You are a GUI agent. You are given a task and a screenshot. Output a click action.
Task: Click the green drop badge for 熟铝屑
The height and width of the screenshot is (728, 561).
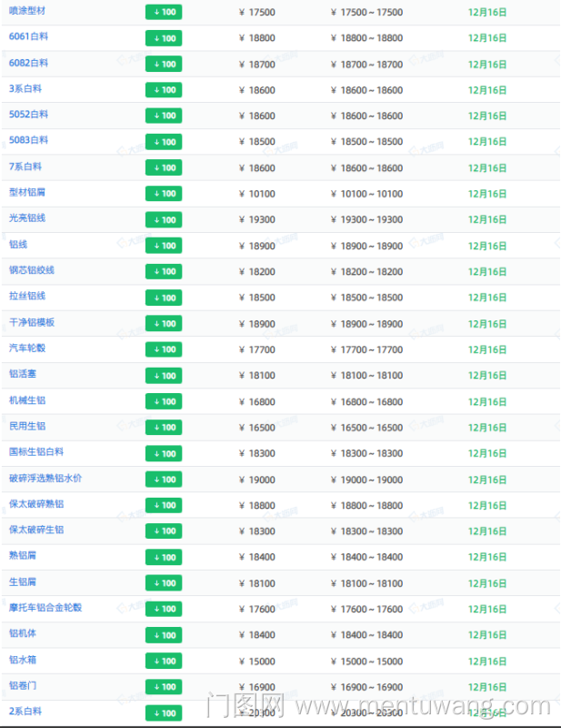(x=164, y=557)
